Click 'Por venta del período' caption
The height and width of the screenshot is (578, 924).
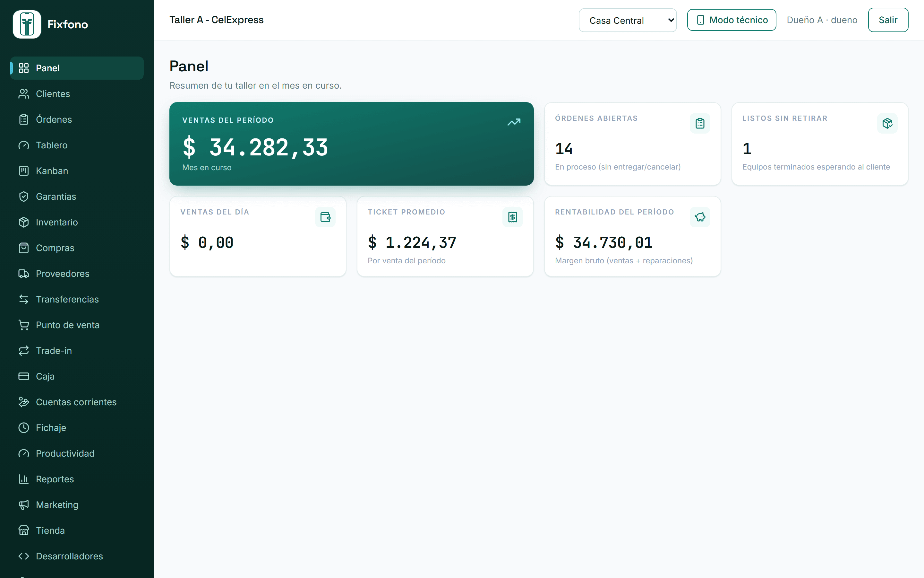[x=406, y=260]
